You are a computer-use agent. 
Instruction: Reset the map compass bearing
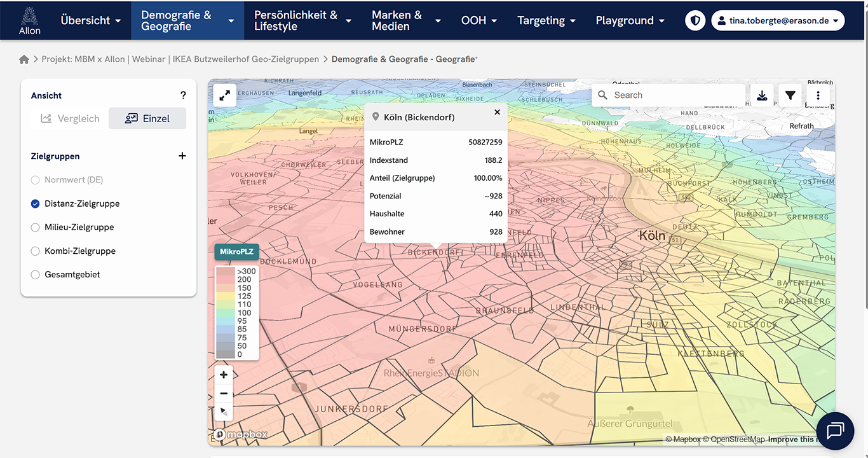[224, 412]
